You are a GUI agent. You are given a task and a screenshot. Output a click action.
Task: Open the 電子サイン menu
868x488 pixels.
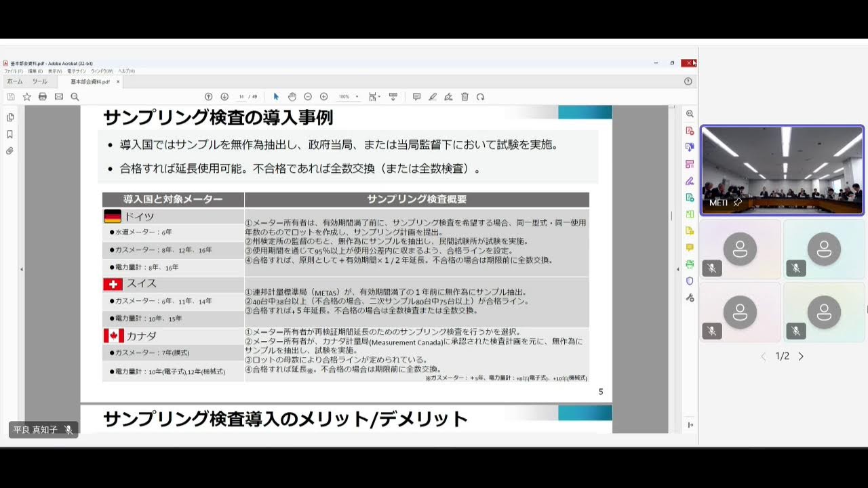(x=76, y=71)
